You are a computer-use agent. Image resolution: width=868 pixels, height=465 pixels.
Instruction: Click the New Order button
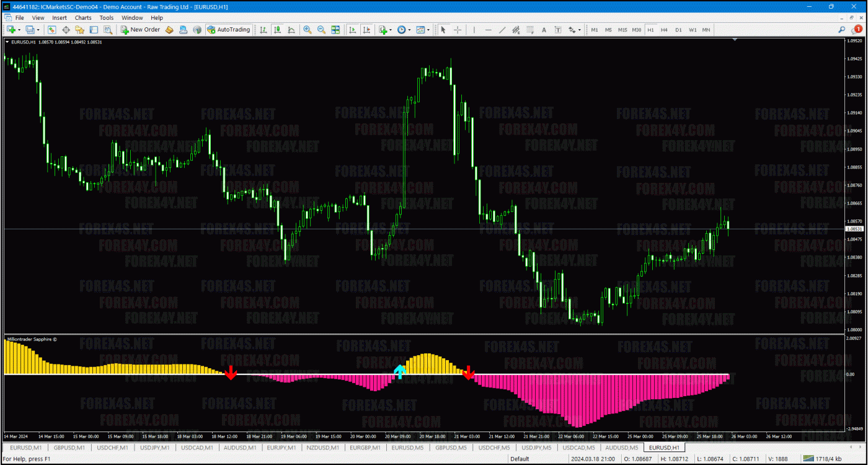click(141, 29)
